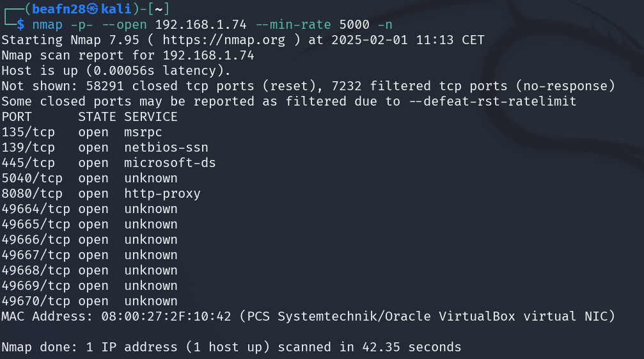Click the 49664/tcp port entry
Image resolution: width=644 pixels, height=359 pixels.
point(36,209)
